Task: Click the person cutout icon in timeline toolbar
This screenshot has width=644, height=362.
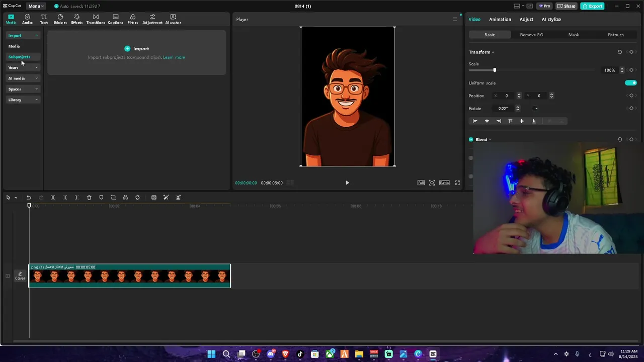Action: point(178,198)
